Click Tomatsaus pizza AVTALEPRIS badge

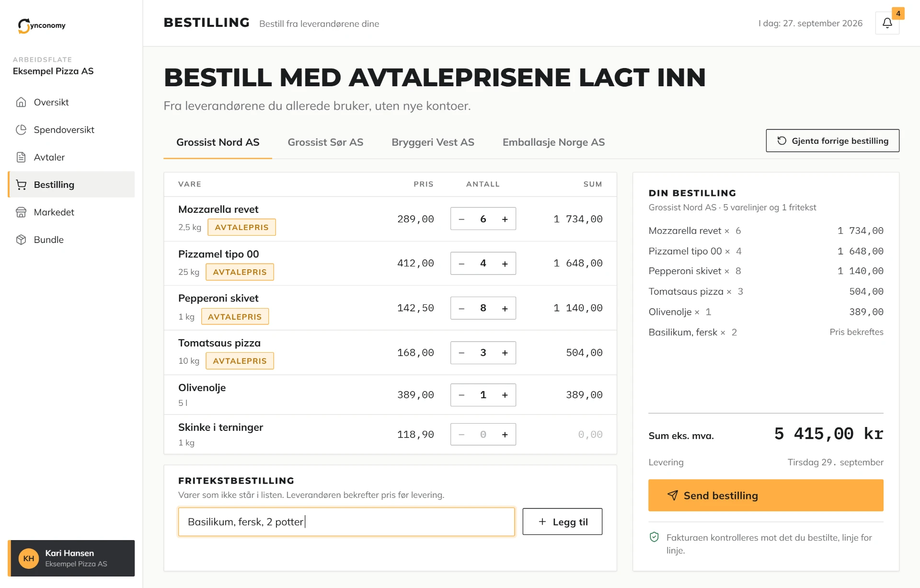[x=240, y=361]
